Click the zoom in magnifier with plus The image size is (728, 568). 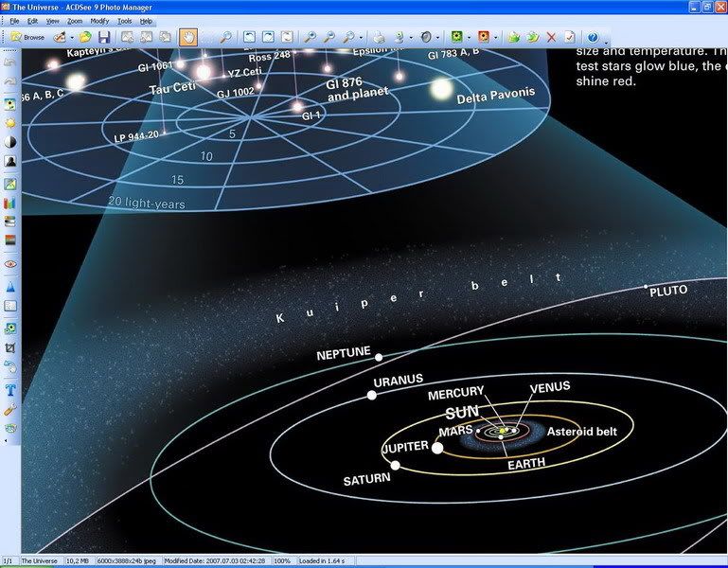click(310, 37)
